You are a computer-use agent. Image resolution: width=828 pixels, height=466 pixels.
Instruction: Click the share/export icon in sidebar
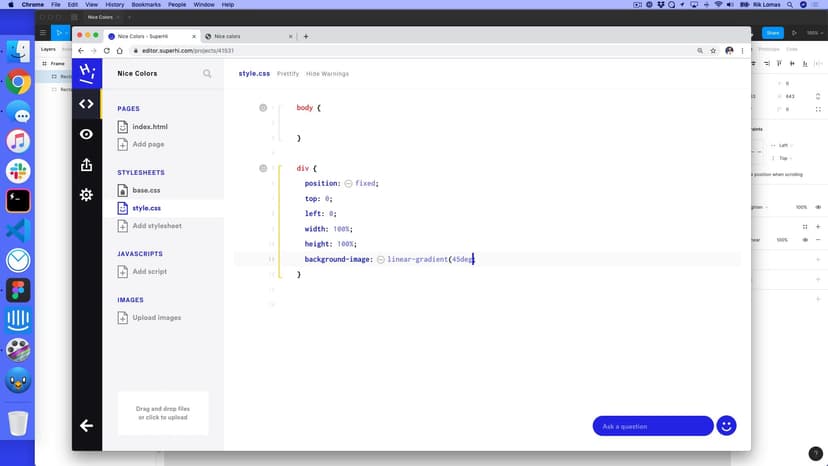coord(87,165)
